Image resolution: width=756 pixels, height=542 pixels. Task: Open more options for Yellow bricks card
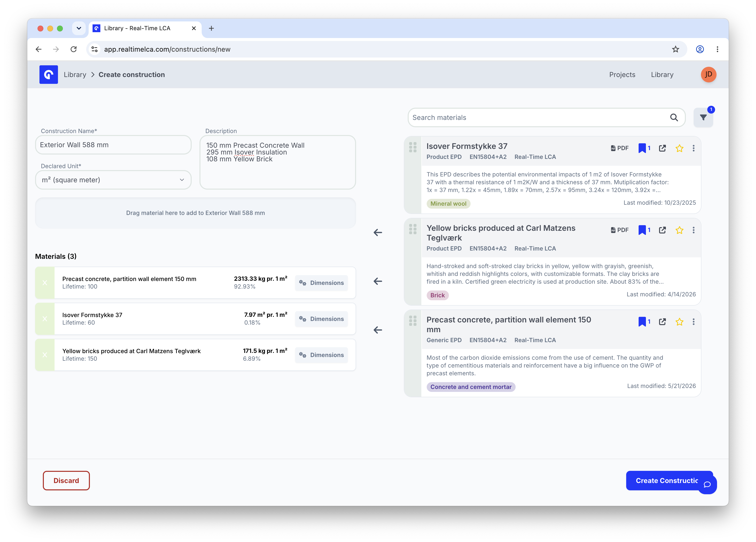694,230
